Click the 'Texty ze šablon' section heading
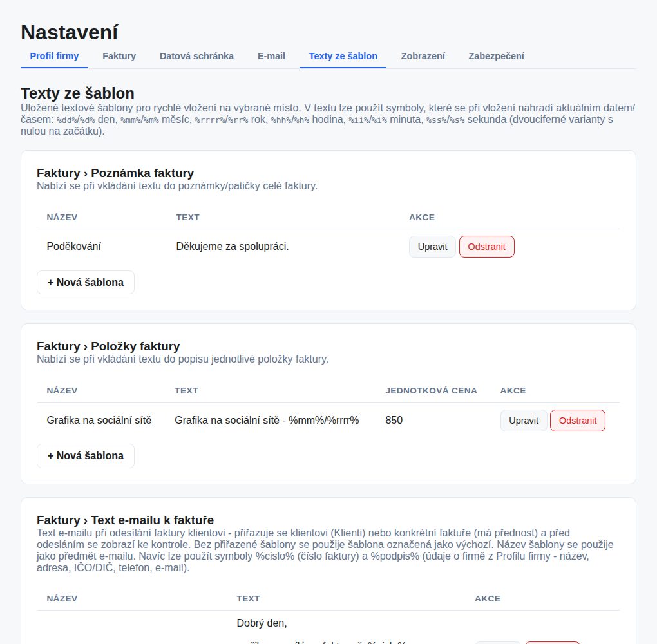The width and height of the screenshot is (657, 644). coord(77,93)
